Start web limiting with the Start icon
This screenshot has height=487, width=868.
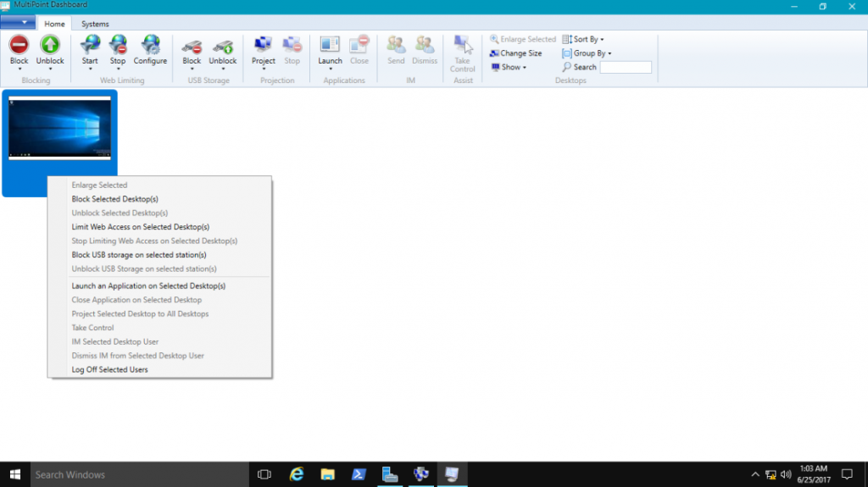pos(90,46)
